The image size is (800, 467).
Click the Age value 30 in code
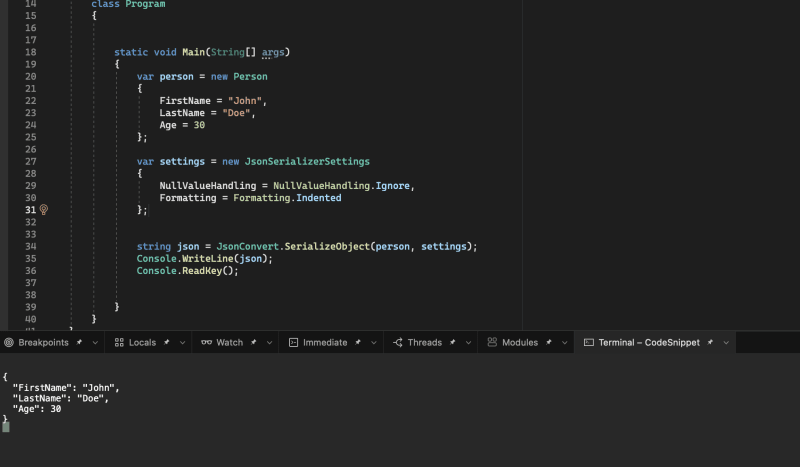tap(199, 126)
